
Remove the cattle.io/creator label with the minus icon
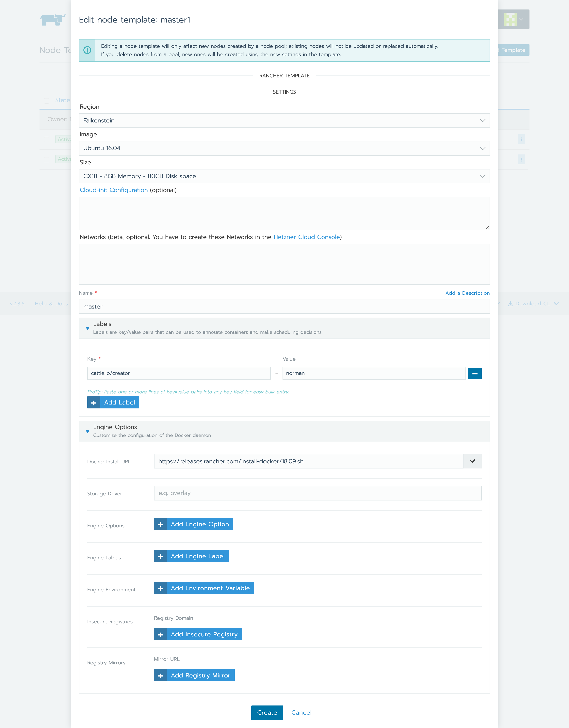point(475,373)
